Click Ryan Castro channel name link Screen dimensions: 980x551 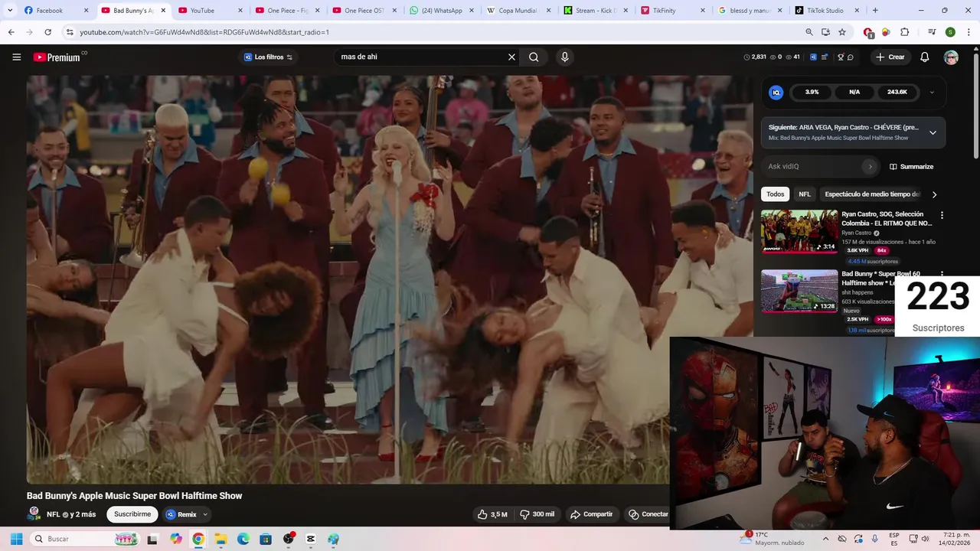tap(856, 233)
